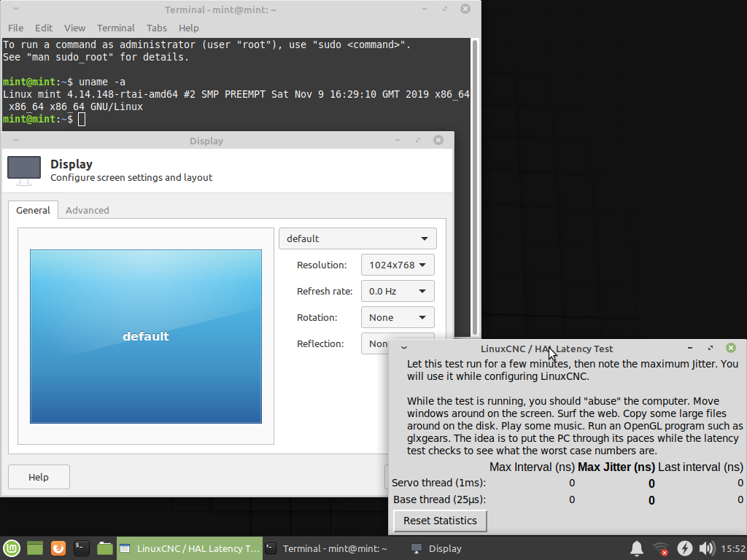747x560 pixels.
Task: Close the HAL Latency Test window
Action: point(730,348)
